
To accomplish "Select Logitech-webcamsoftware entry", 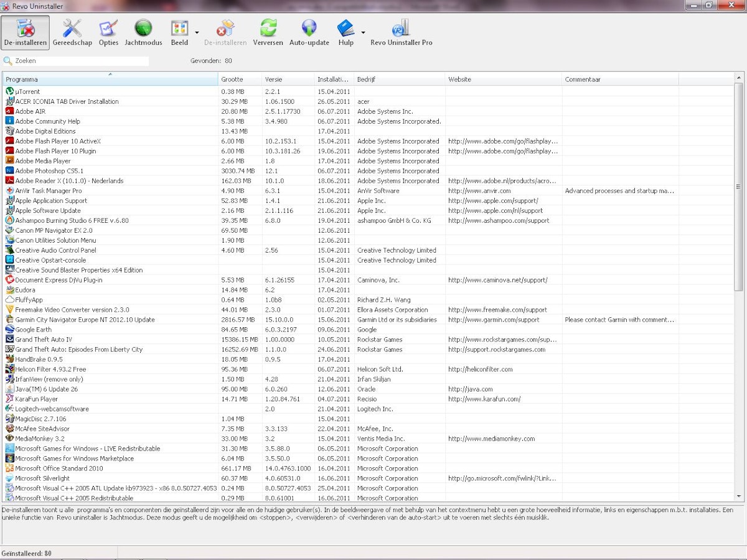I will (369, 409).
